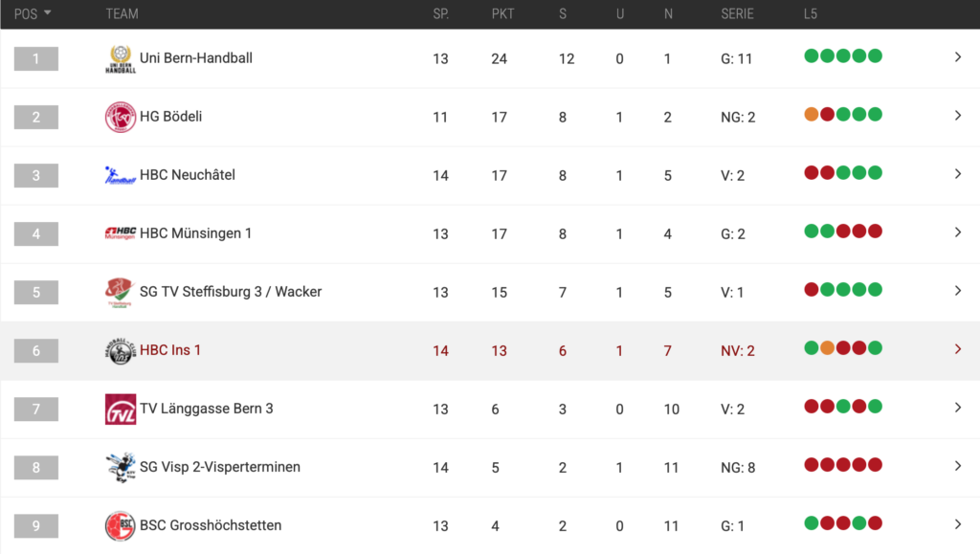This screenshot has height=554, width=980.
Task: Expand the HBC Ins 1 row chevron
Action: (958, 349)
